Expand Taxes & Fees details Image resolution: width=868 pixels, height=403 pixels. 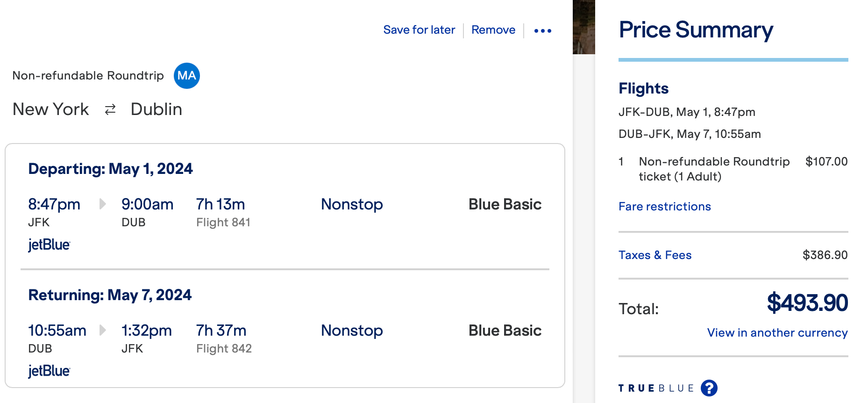pyautogui.click(x=655, y=255)
